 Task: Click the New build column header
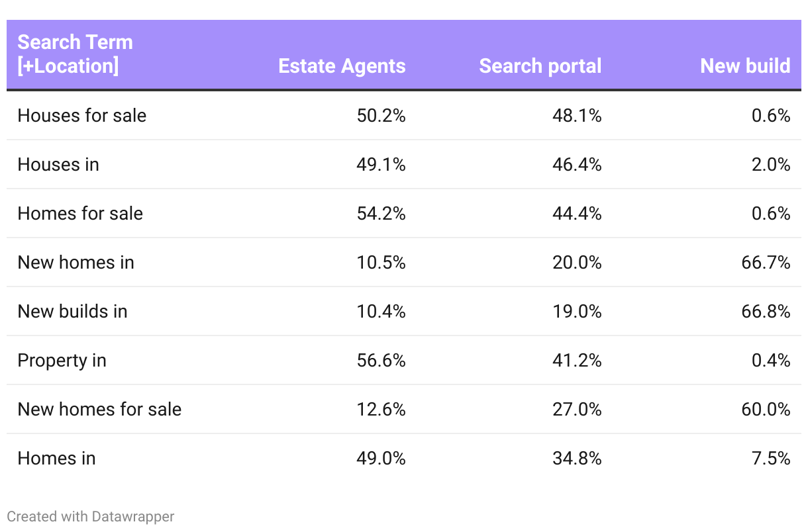tap(745, 66)
